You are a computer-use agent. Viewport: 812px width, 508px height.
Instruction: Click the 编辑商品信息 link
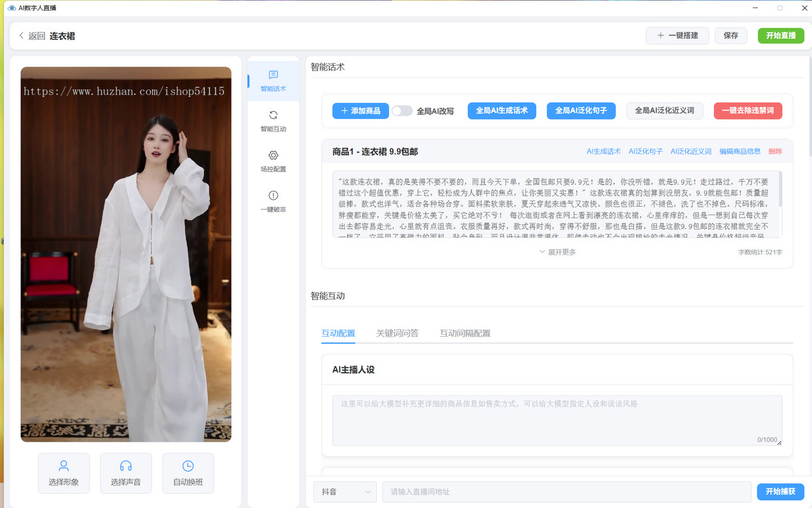point(740,152)
